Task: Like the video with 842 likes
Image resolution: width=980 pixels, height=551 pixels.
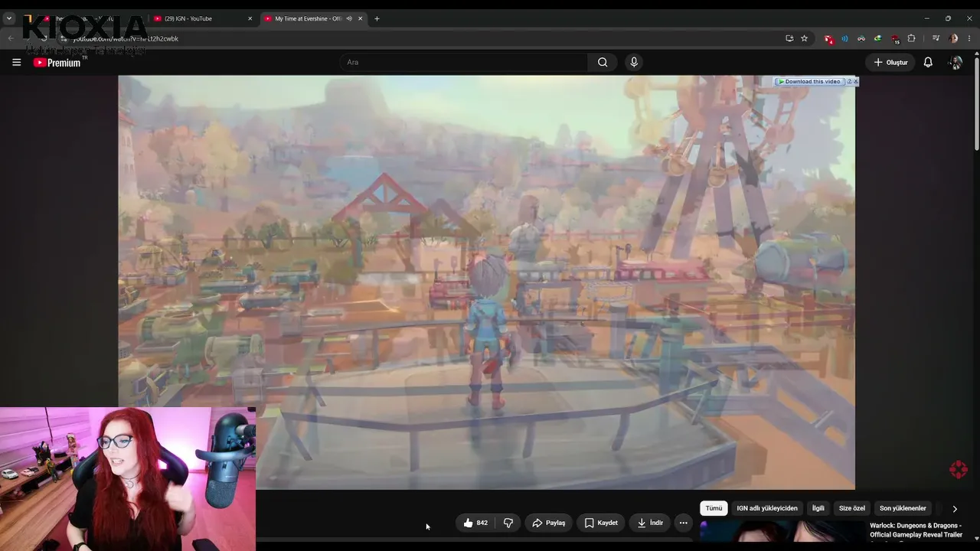Action: (475, 523)
